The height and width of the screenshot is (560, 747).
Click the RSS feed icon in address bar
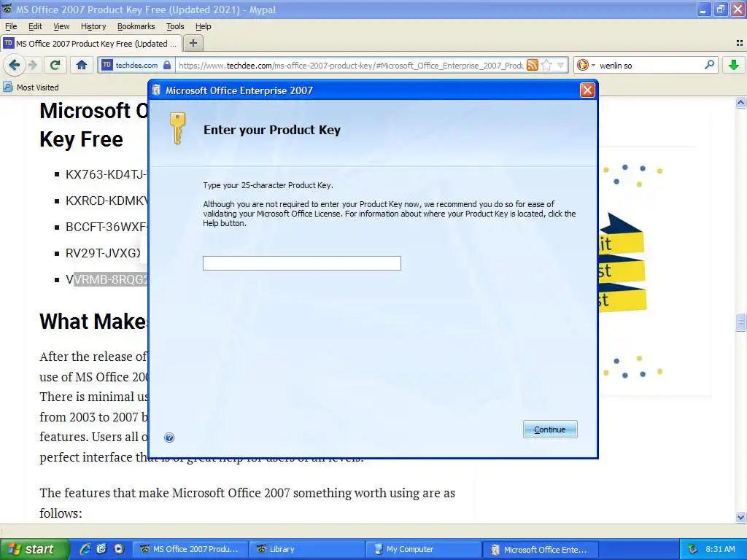[x=532, y=65]
